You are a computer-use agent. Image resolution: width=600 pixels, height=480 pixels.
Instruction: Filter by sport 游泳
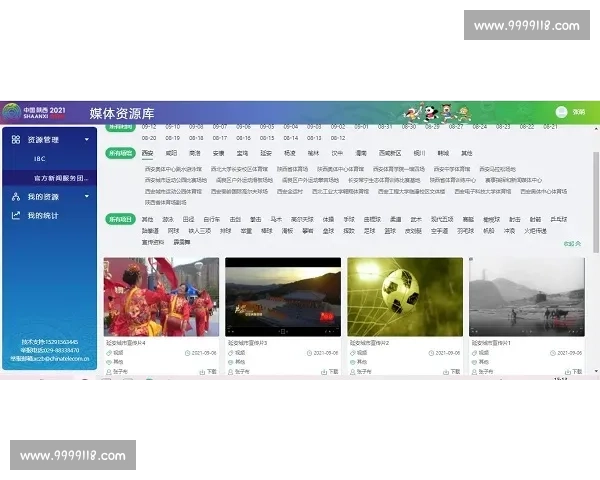point(168,219)
